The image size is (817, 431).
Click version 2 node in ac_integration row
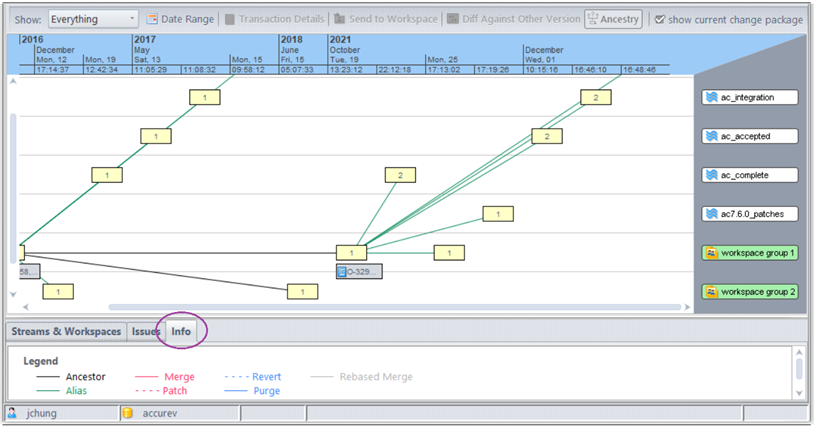(x=595, y=97)
